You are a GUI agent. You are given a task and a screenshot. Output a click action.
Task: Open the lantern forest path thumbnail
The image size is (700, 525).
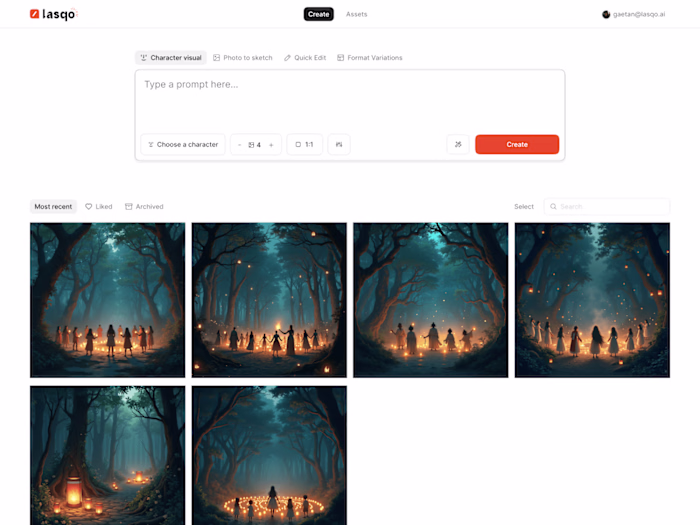pos(107,455)
